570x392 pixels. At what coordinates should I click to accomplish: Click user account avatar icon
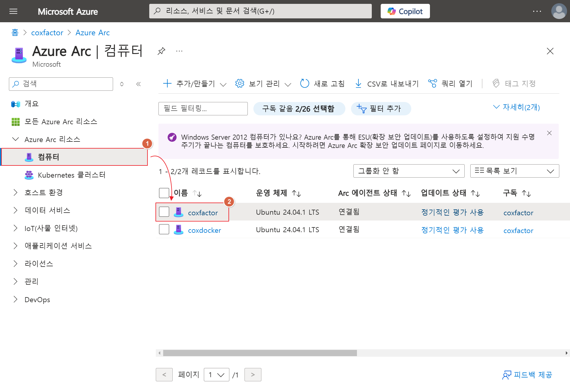[x=559, y=11]
